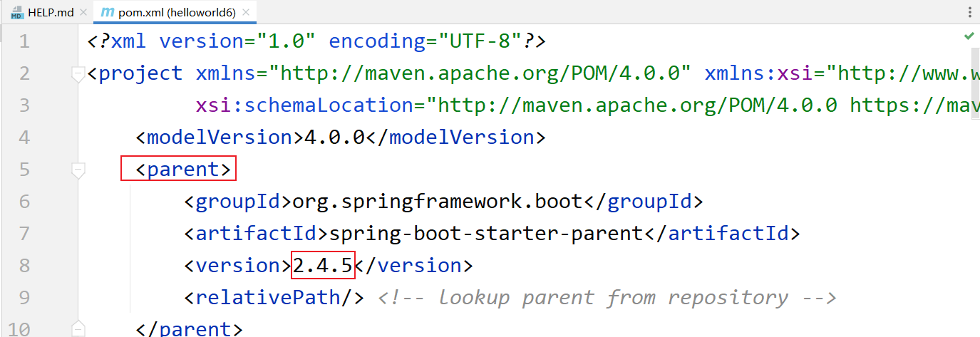Click the closing modelVersion tag

[455, 137]
